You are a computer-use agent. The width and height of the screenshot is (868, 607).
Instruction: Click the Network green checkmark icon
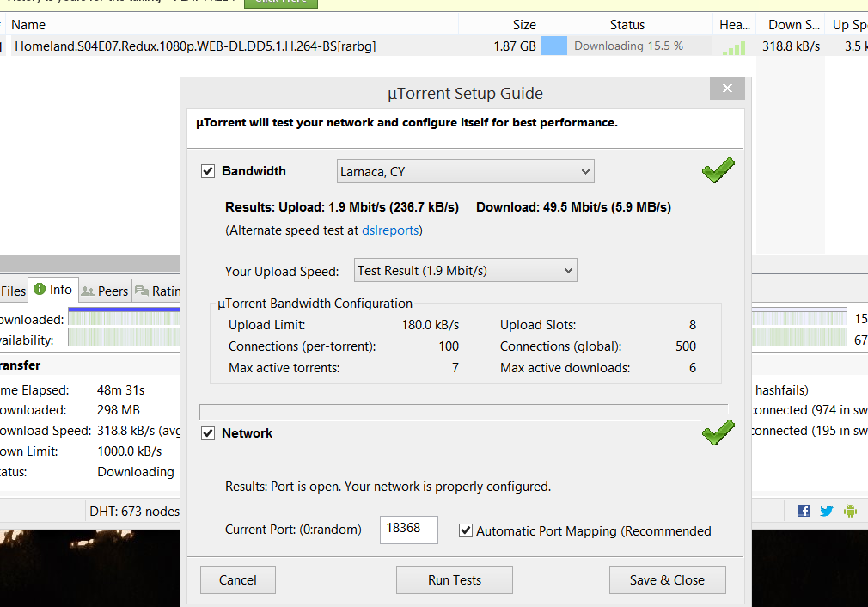click(718, 432)
